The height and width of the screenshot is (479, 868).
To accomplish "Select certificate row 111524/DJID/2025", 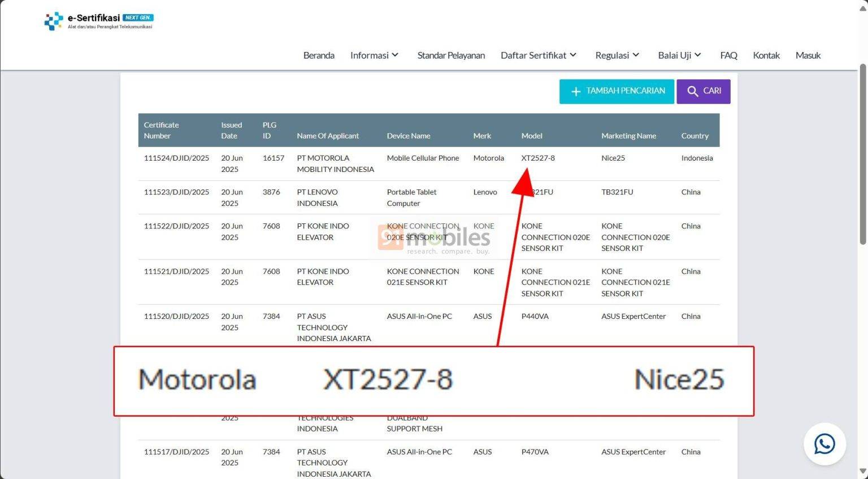I will click(176, 158).
